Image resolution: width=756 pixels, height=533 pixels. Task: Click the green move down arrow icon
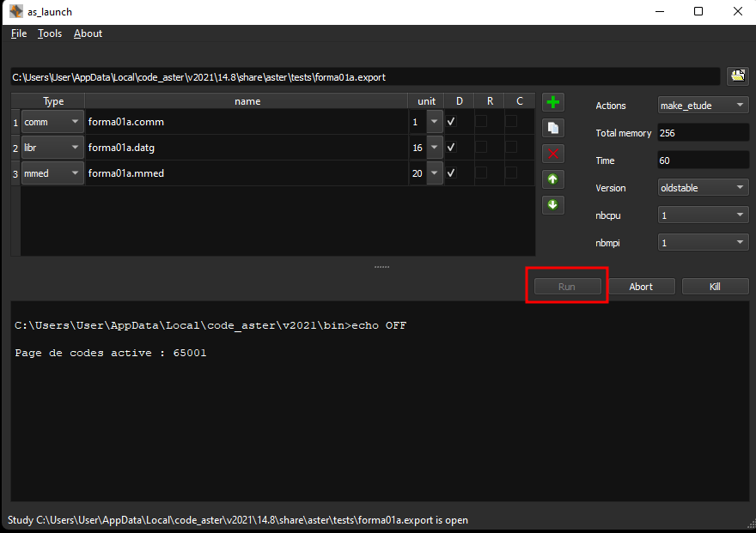pos(553,205)
